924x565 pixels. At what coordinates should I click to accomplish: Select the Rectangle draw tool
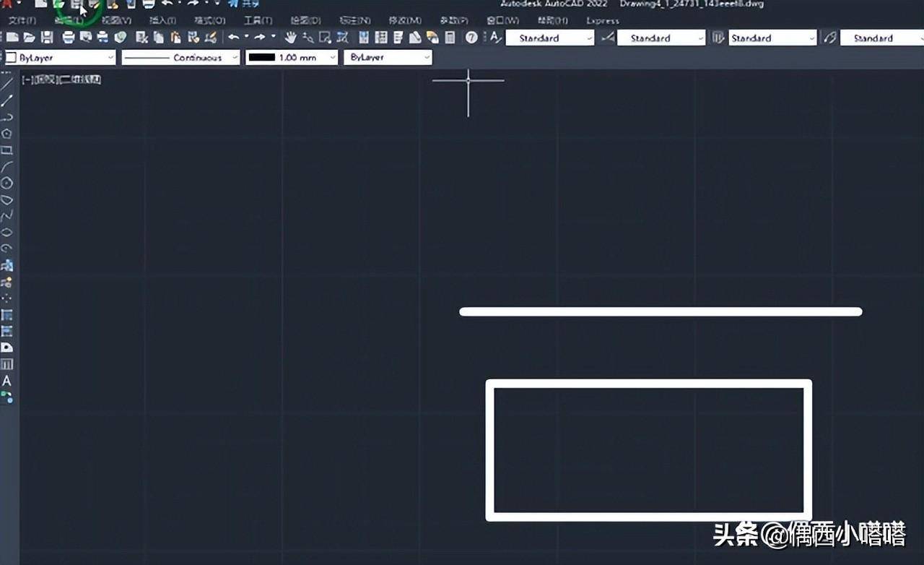point(7,150)
